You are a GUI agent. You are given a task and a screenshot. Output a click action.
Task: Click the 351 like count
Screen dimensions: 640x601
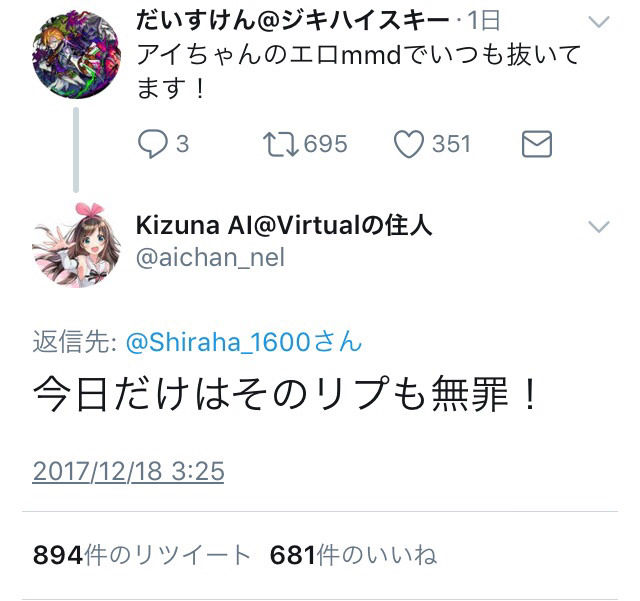pyautogui.click(x=451, y=144)
